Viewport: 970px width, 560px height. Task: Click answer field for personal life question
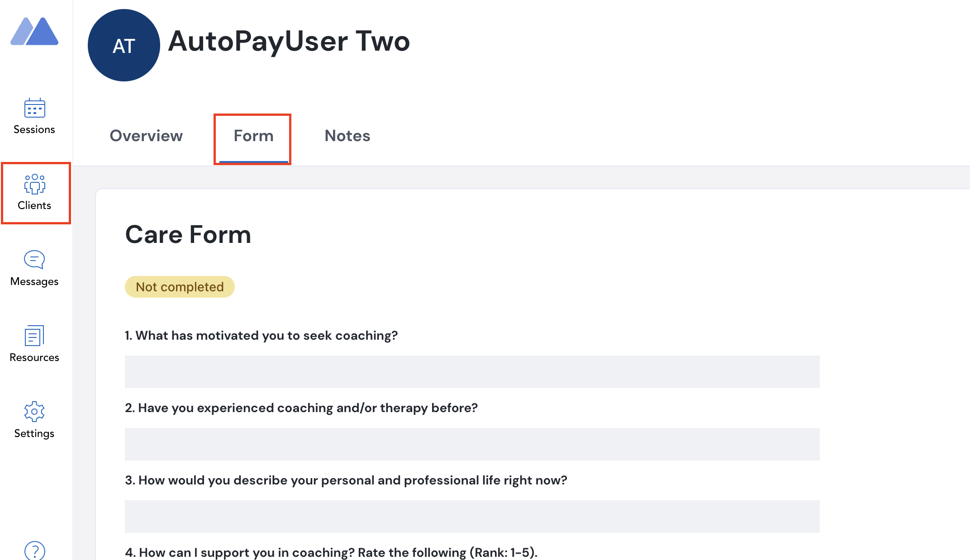pos(472,516)
